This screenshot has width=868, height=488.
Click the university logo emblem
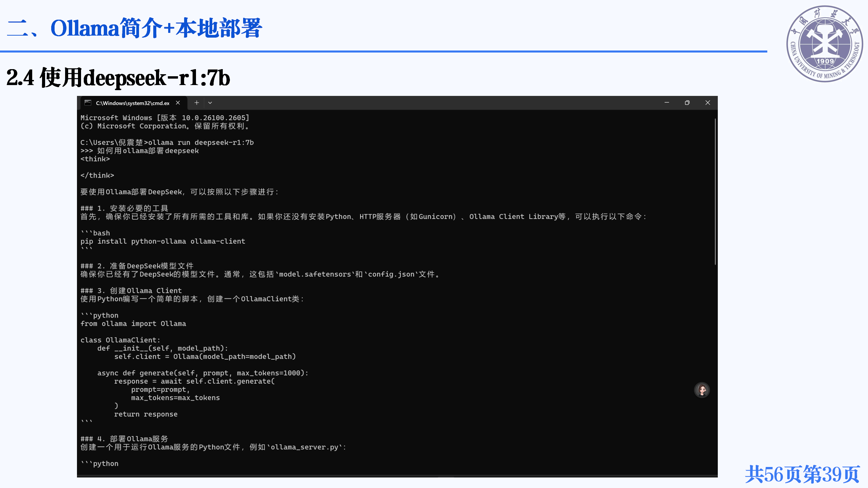pyautogui.click(x=825, y=44)
